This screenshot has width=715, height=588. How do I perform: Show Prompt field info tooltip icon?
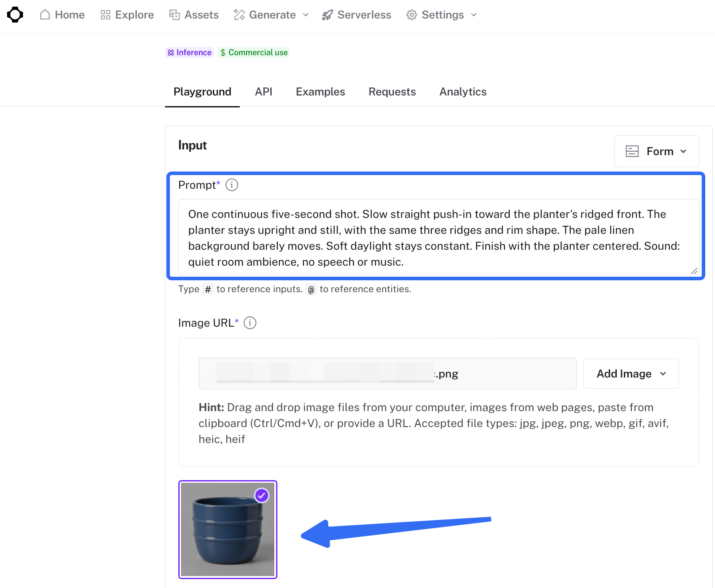(232, 185)
